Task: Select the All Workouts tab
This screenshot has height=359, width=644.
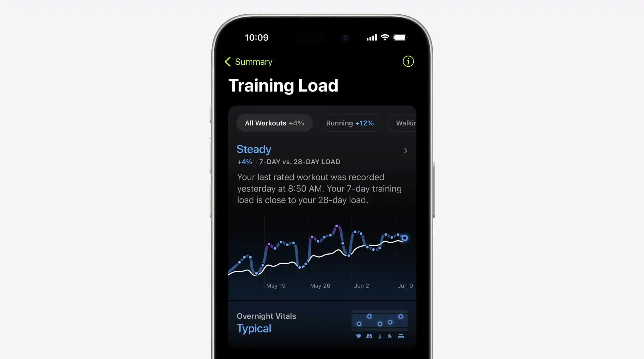Action: click(x=274, y=123)
